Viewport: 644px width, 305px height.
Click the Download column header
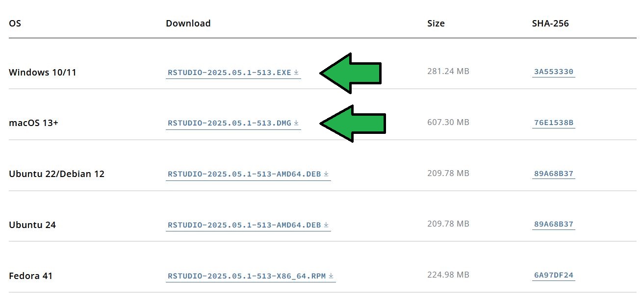pos(188,23)
